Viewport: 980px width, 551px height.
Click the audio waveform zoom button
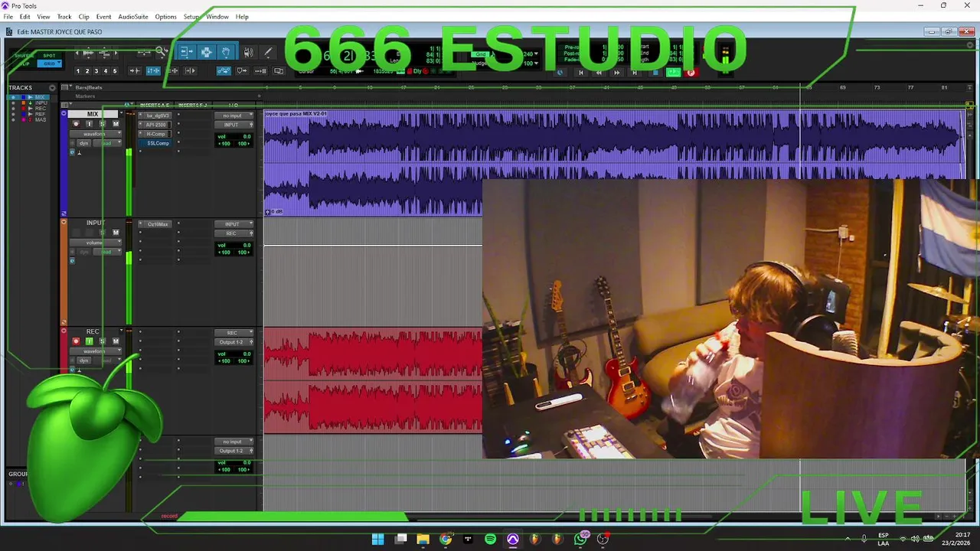(x=88, y=52)
